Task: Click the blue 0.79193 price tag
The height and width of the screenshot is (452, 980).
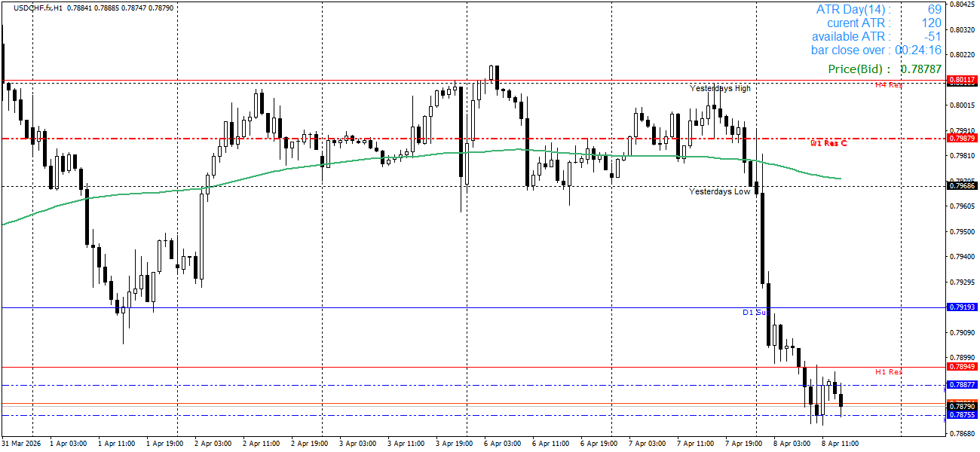Action: (962, 307)
